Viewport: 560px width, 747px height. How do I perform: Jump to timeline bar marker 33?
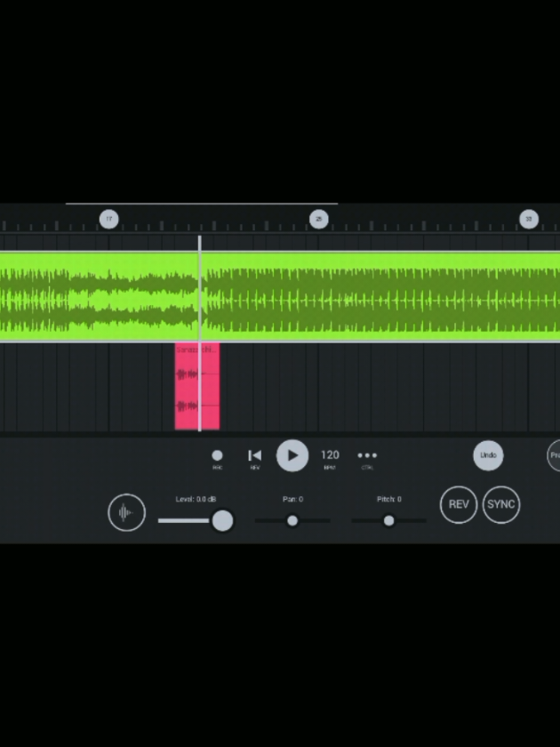[529, 219]
